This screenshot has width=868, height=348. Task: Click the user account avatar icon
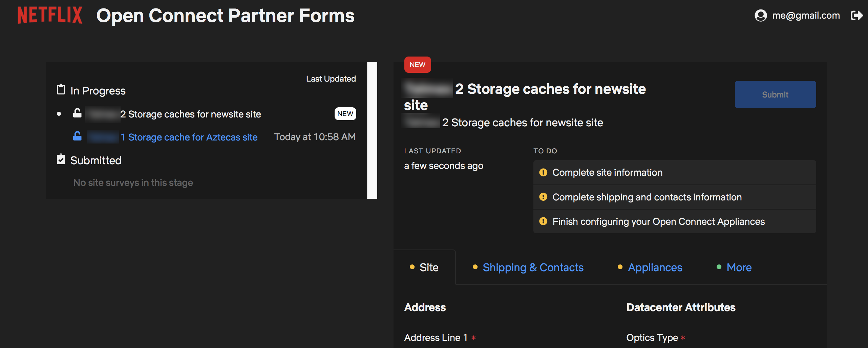coord(760,16)
